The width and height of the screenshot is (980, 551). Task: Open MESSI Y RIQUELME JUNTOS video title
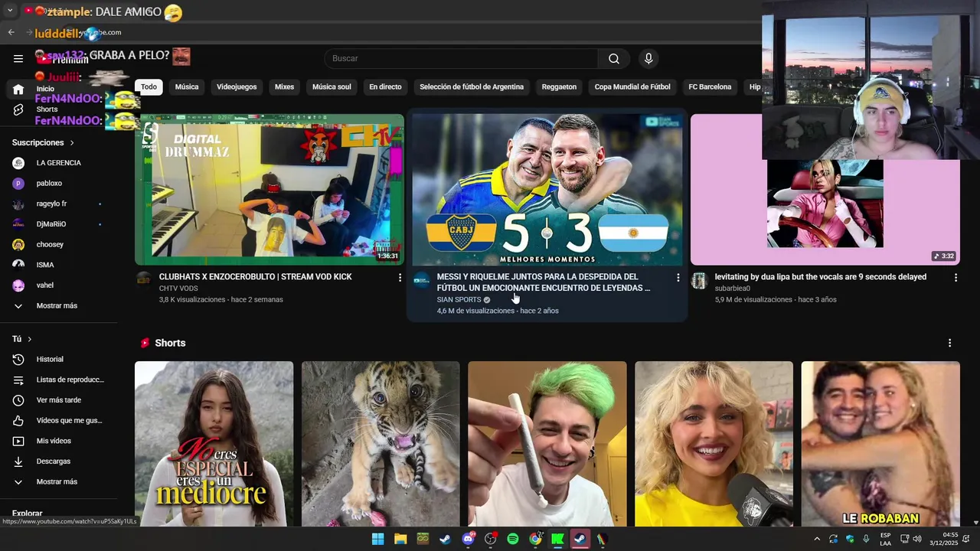click(x=544, y=282)
